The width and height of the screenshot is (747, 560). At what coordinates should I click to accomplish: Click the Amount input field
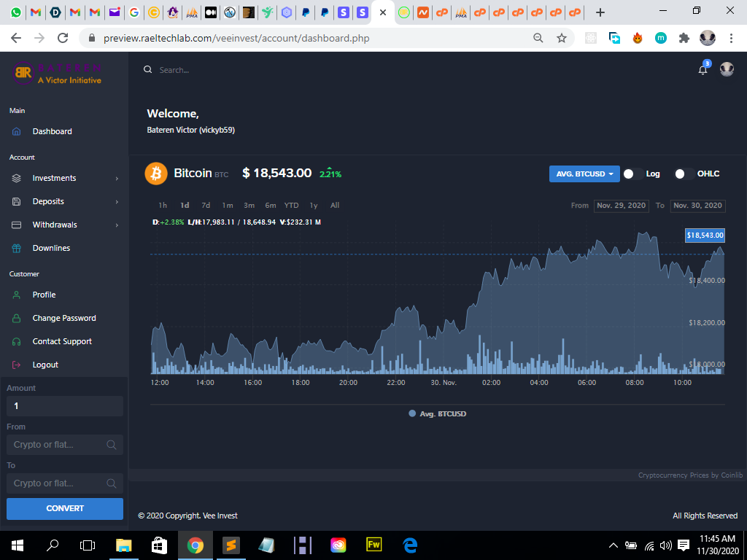pos(65,406)
